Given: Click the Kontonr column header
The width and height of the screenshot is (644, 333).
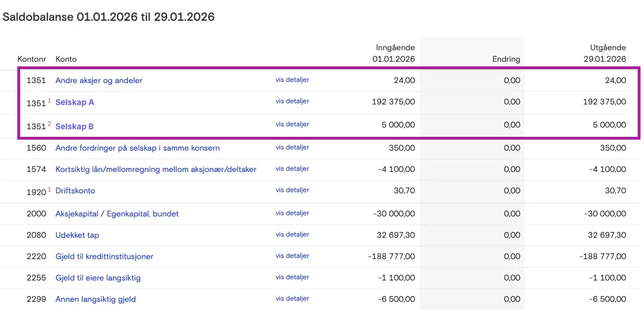Looking at the screenshot, I should pos(32,59).
